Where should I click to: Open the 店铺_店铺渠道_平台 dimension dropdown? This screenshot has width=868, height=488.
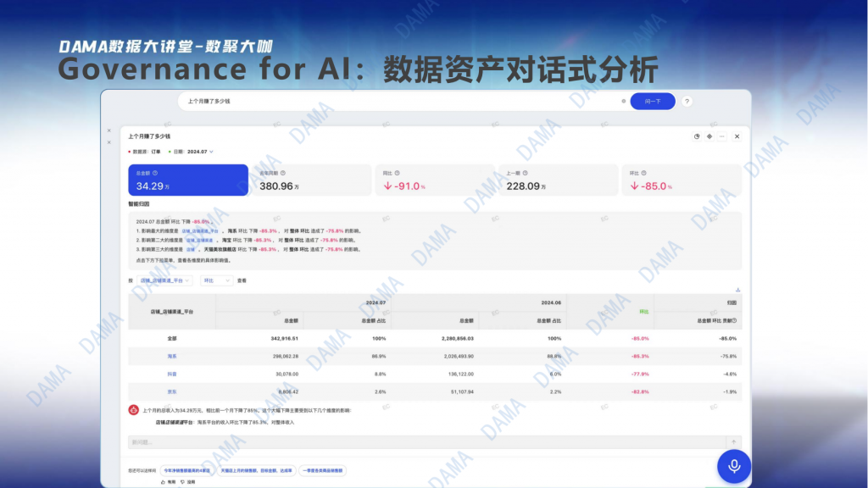pyautogui.click(x=164, y=280)
